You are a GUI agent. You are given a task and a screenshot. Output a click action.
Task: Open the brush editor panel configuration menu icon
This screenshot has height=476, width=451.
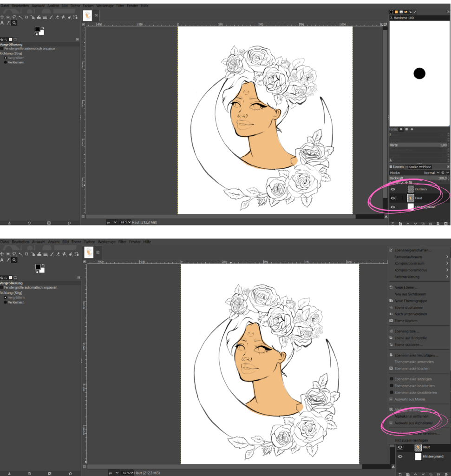coord(448,12)
